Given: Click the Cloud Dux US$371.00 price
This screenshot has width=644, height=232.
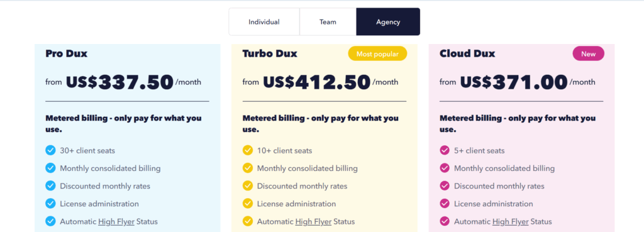Looking at the screenshot, I should click(x=514, y=82).
